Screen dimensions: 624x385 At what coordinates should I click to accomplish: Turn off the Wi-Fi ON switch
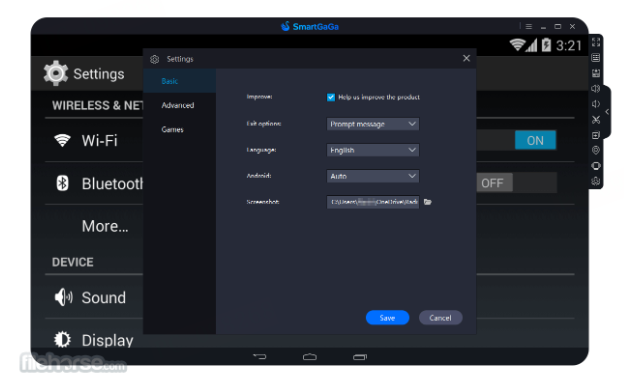click(x=535, y=140)
